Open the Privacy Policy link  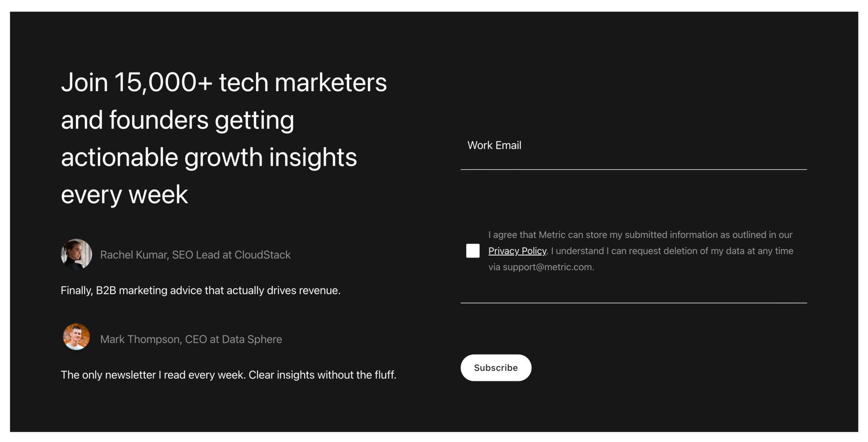[x=517, y=251]
